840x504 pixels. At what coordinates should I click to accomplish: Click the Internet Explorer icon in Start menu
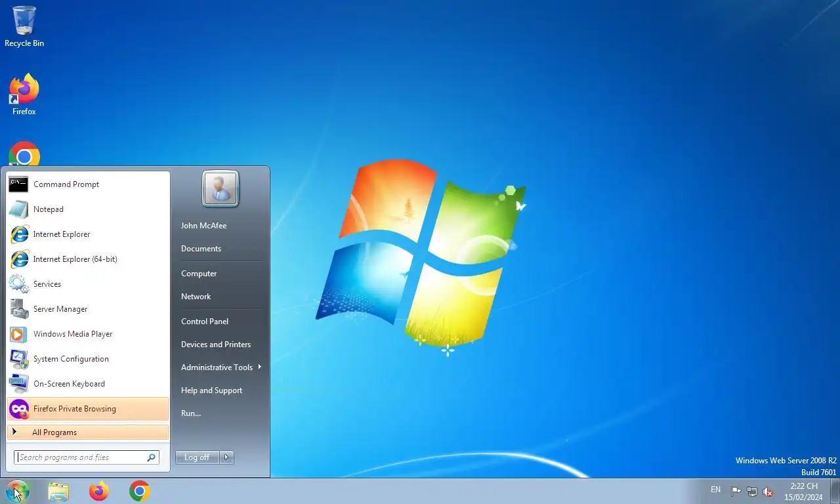[x=18, y=234]
